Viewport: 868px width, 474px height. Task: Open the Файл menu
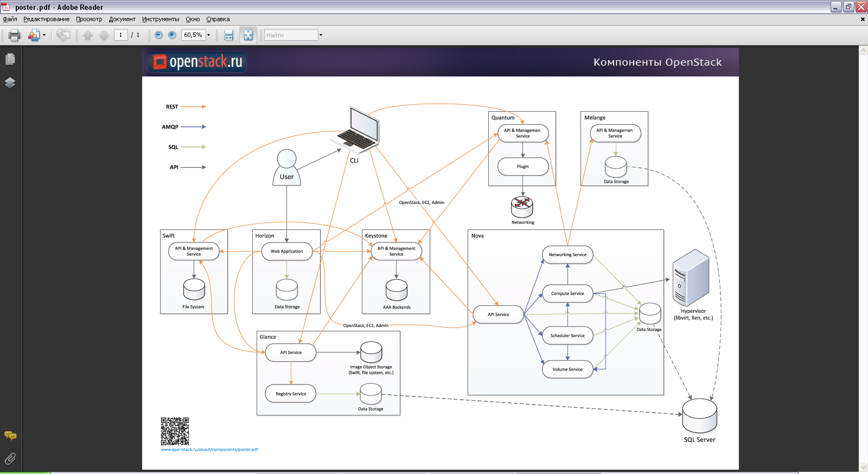coord(10,19)
